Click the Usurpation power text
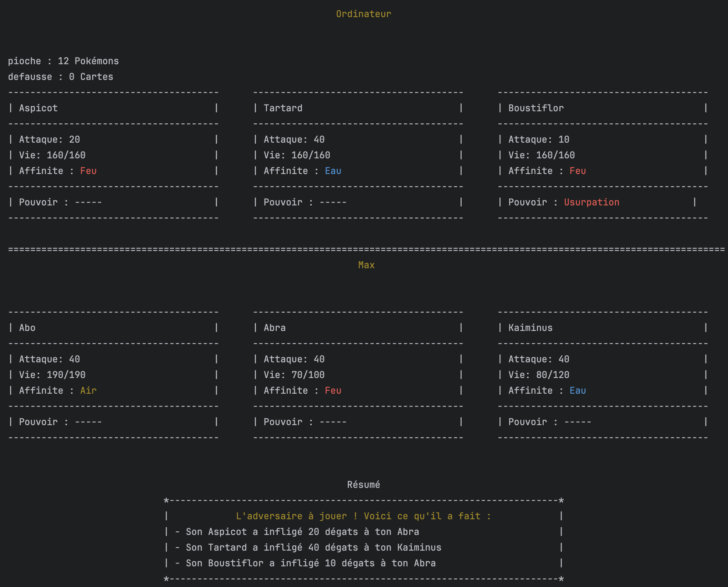 [x=591, y=202]
